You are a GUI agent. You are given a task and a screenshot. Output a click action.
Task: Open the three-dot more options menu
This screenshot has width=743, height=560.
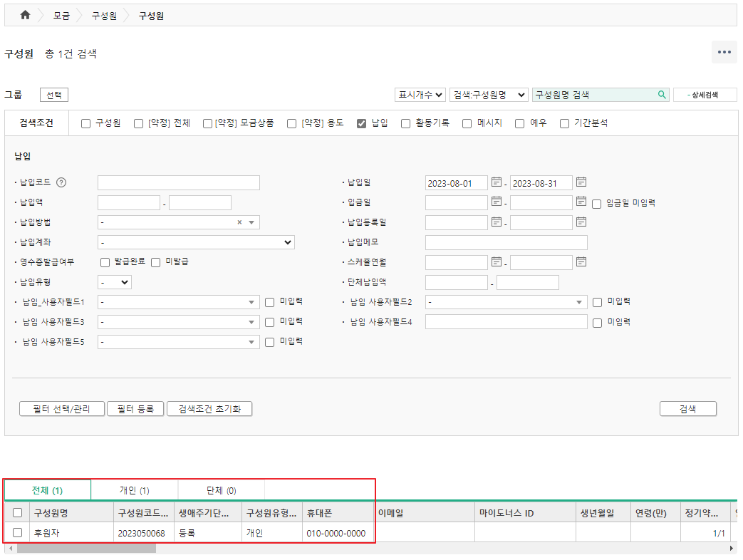click(x=724, y=53)
